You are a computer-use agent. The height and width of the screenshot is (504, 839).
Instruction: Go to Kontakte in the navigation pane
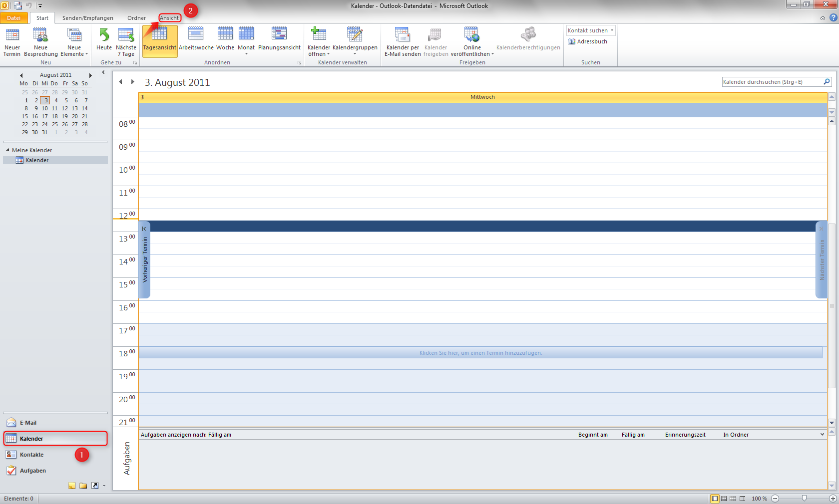coord(32,455)
